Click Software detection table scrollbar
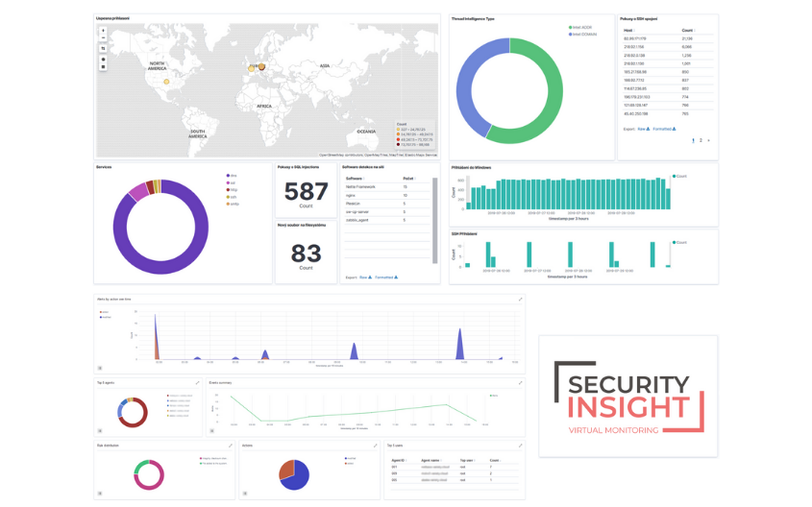Image resolution: width=812 pixels, height=507 pixels. pos(435,221)
